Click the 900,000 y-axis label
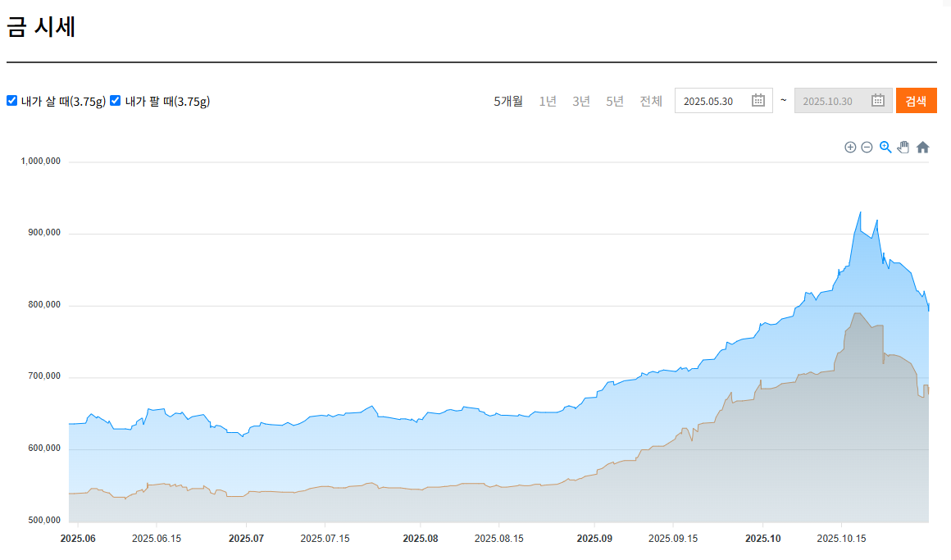 [x=44, y=233]
